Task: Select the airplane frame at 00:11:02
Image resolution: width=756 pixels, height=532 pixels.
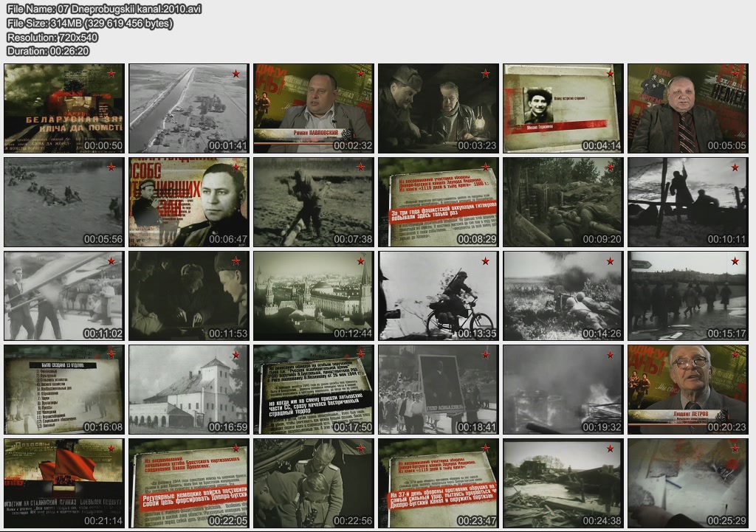Action: [63, 295]
